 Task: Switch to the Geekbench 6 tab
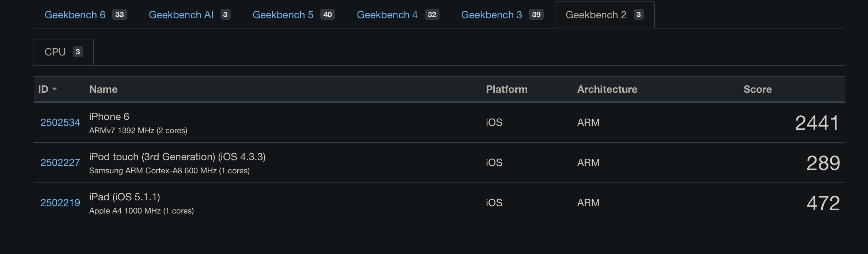[x=85, y=15]
